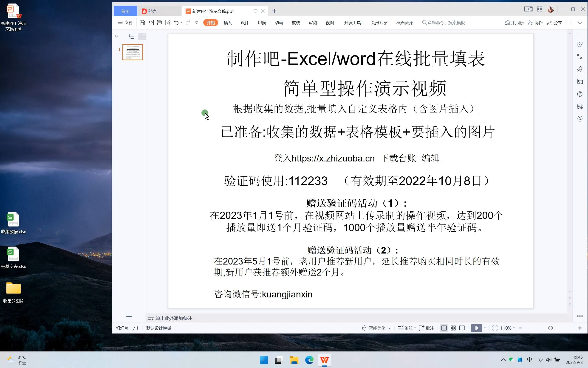Open the 110% zoom level dropdown
The height and width of the screenshot is (368, 588).
[508, 328]
